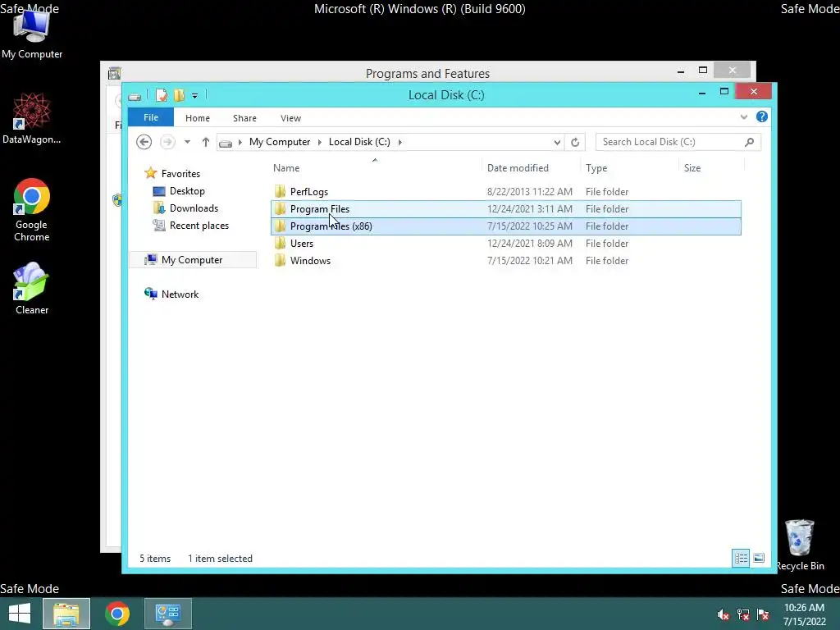The height and width of the screenshot is (630, 840).
Task: Click the taskbar clock showing 10:26 AM
Action: click(804, 614)
